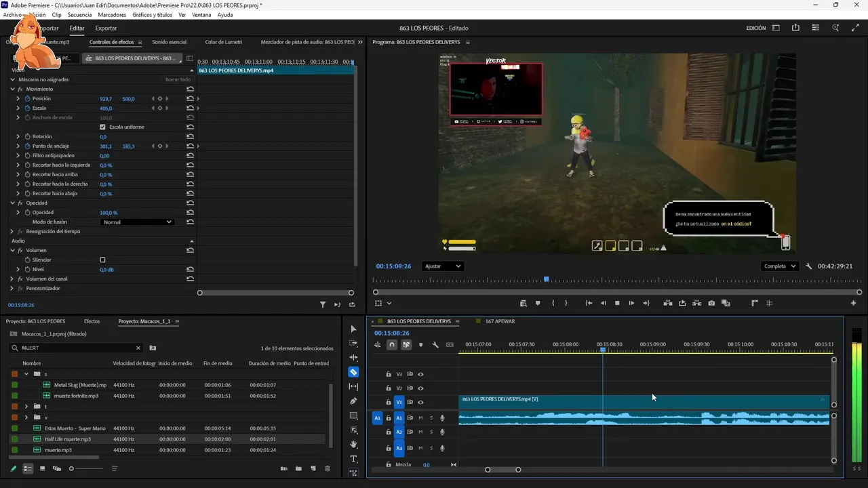The image size is (868, 488).
Task: Open the EDICIÓN workspace label
Action: (756, 28)
